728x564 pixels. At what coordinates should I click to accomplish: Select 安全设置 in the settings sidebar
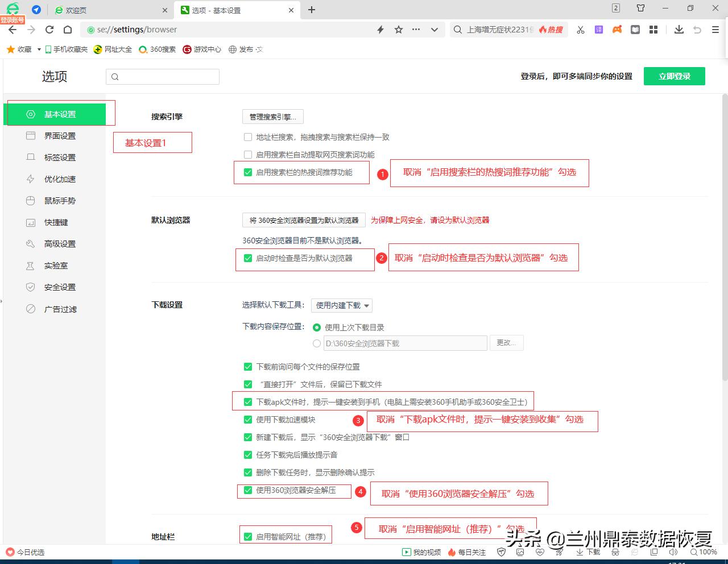click(59, 287)
